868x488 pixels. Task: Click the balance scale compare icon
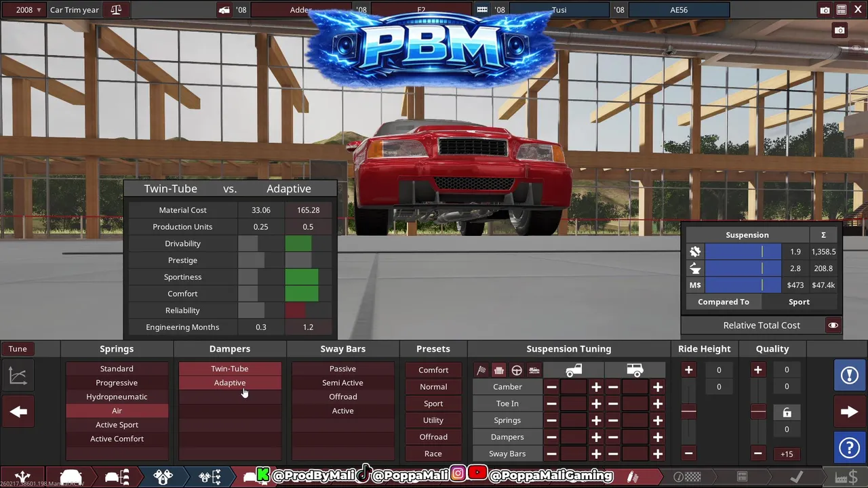pos(116,9)
